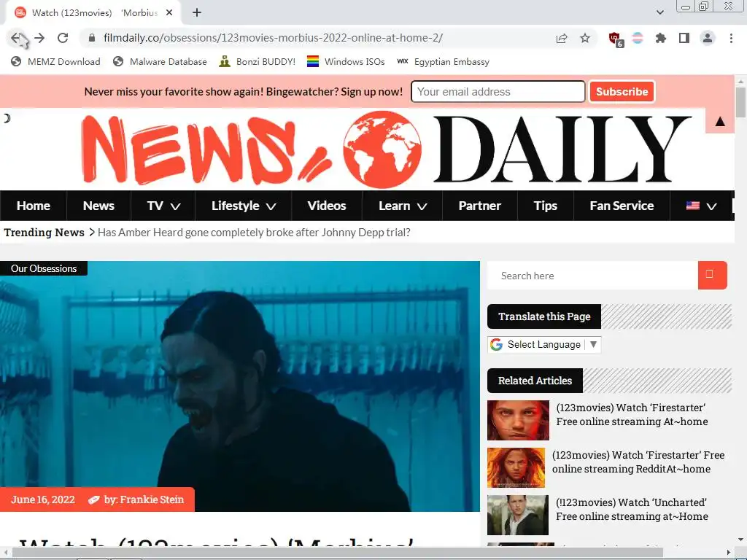Go forward with the forward arrow
Screen dimensions: 747x560
click(39, 38)
